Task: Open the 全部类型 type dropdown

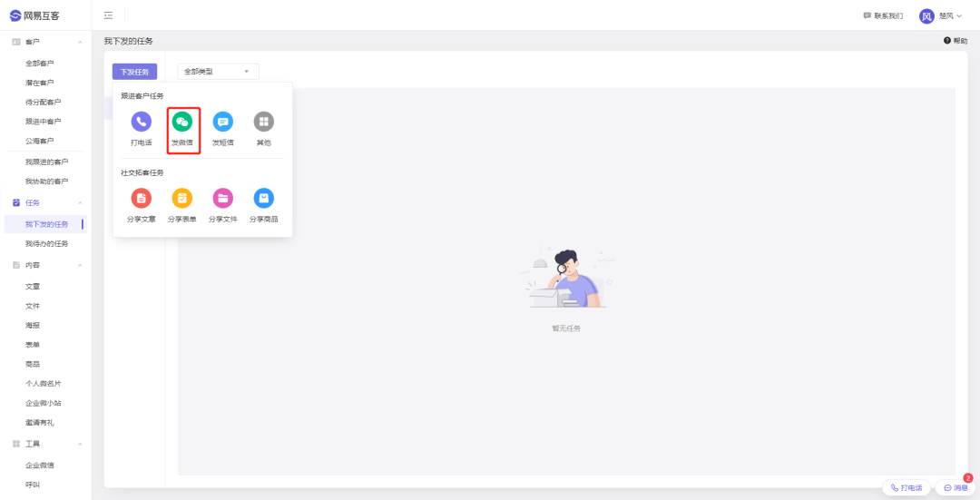Action: coord(218,72)
